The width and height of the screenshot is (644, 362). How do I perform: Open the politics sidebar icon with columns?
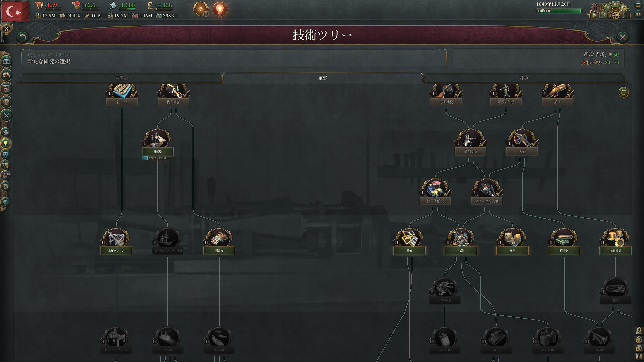click(x=6, y=61)
